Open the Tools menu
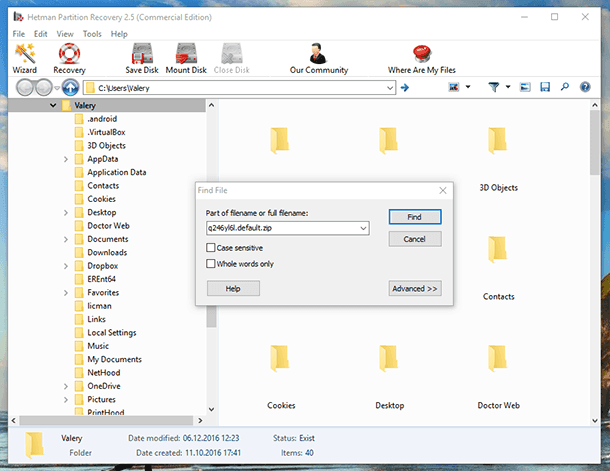The height and width of the screenshot is (471, 610). click(92, 34)
